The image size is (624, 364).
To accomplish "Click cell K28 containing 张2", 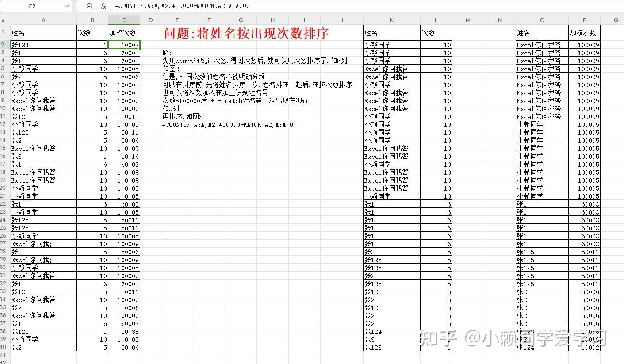I will tap(392, 252).
